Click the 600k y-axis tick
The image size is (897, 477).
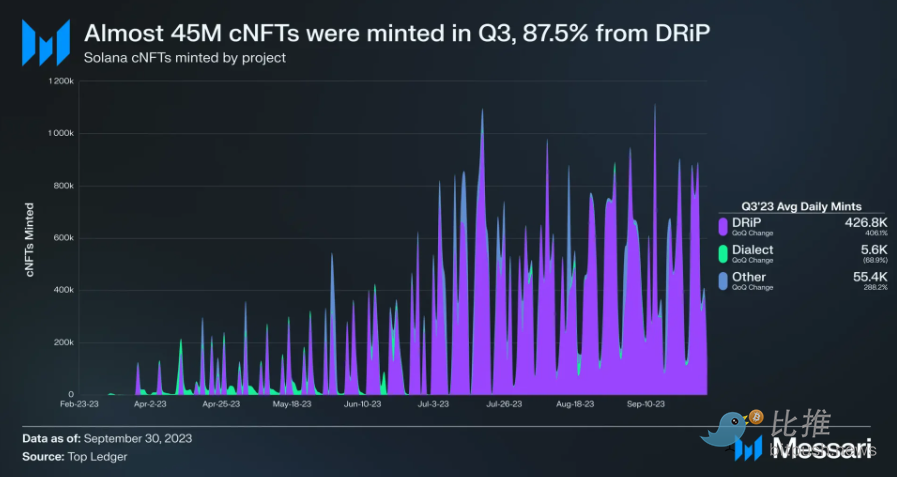pos(63,238)
